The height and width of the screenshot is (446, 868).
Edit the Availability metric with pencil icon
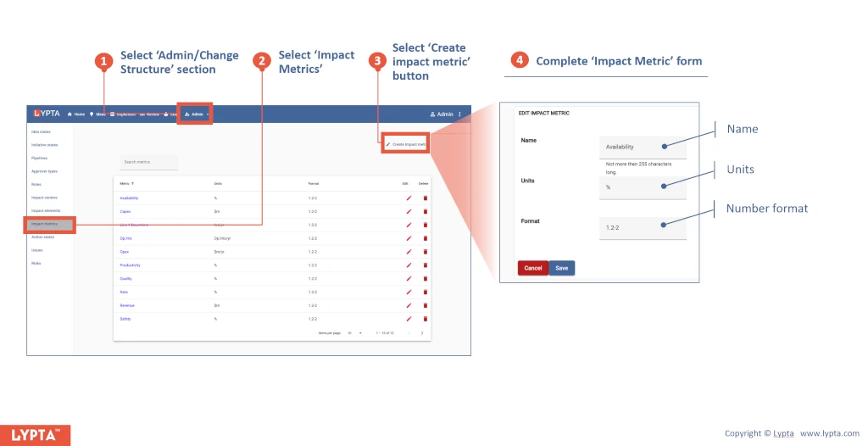click(x=409, y=198)
